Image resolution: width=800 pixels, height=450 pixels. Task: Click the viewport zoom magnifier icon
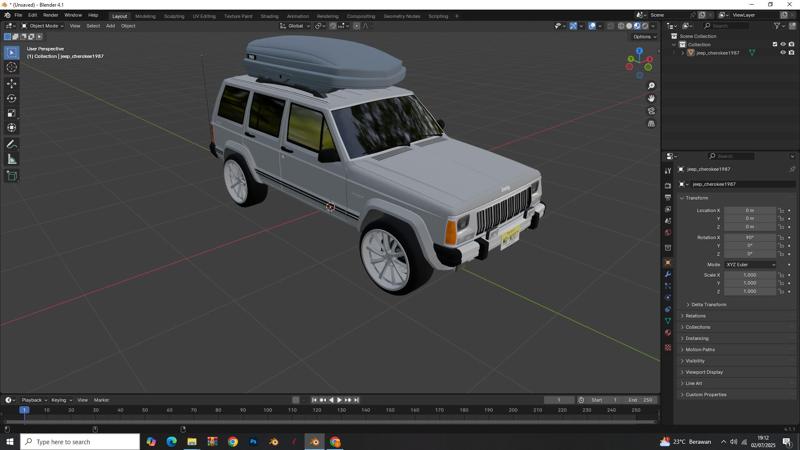(x=651, y=86)
